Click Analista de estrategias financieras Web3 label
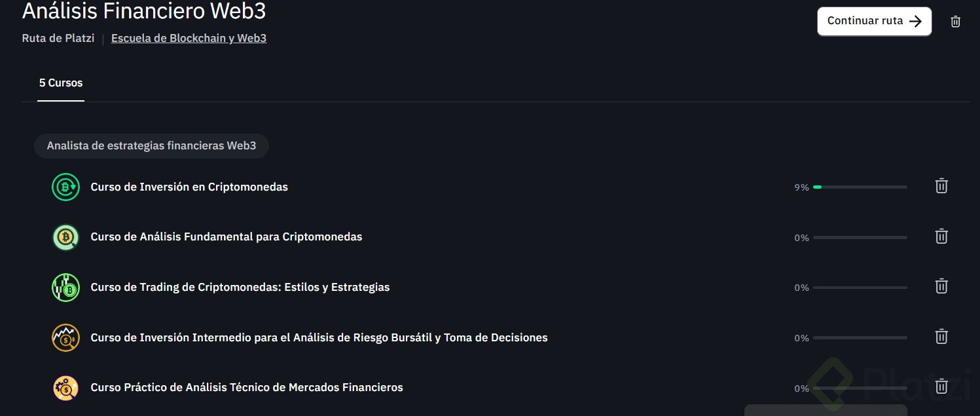This screenshot has width=980, height=416. click(151, 145)
